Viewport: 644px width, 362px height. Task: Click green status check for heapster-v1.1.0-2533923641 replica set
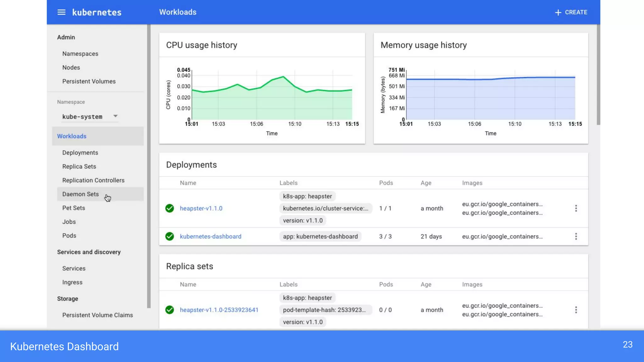pyautogui.click(x=169, y=310)
